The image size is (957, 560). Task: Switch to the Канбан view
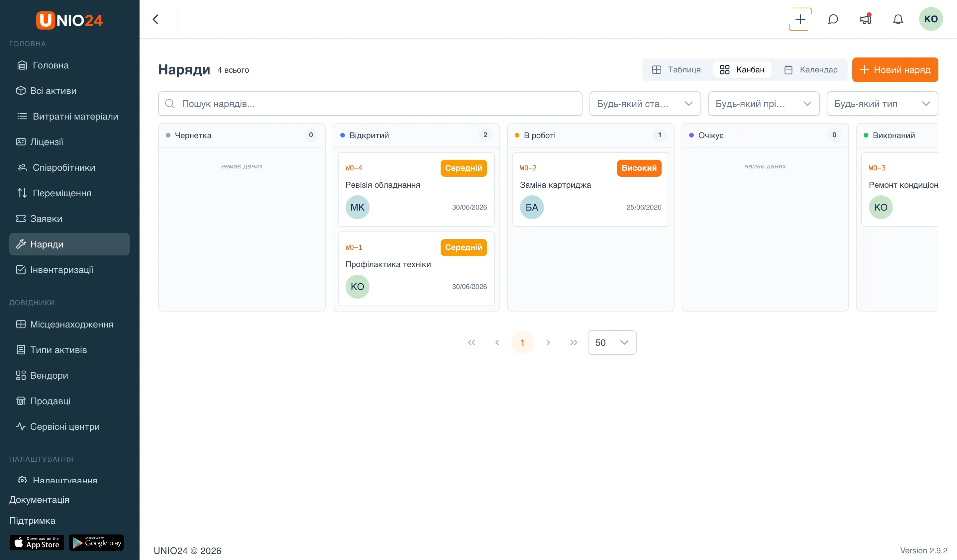coord(742,70)
